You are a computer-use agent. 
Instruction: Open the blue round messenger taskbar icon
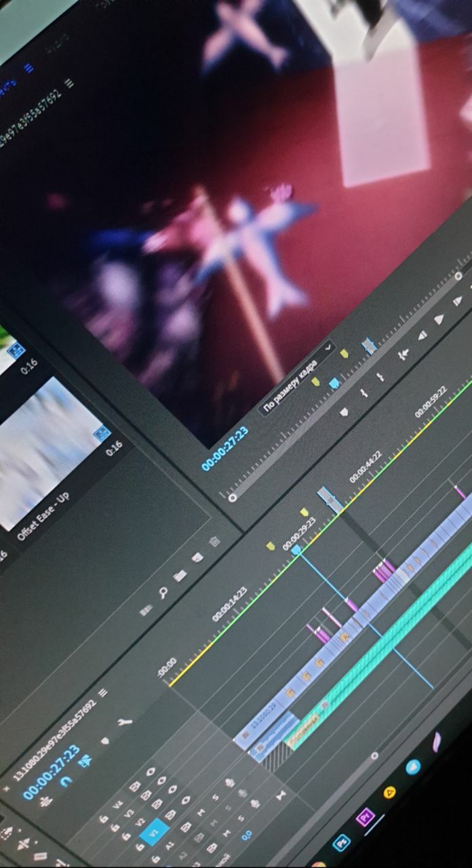412,767
